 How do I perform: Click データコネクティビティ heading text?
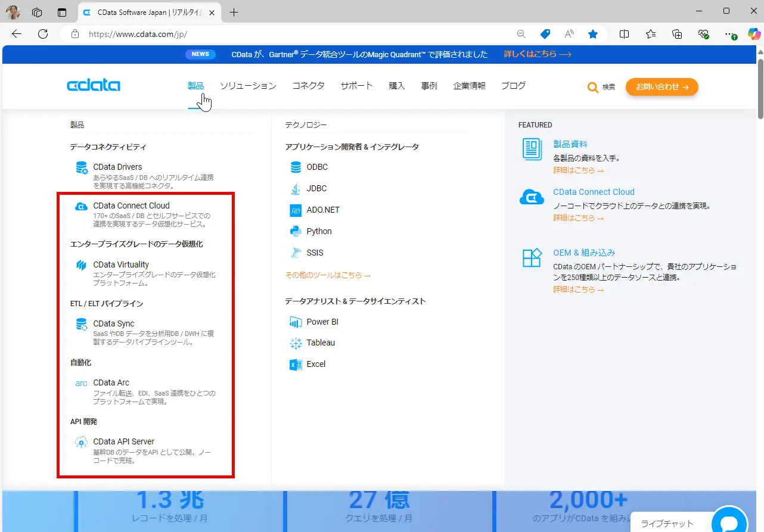pos(108,147)
